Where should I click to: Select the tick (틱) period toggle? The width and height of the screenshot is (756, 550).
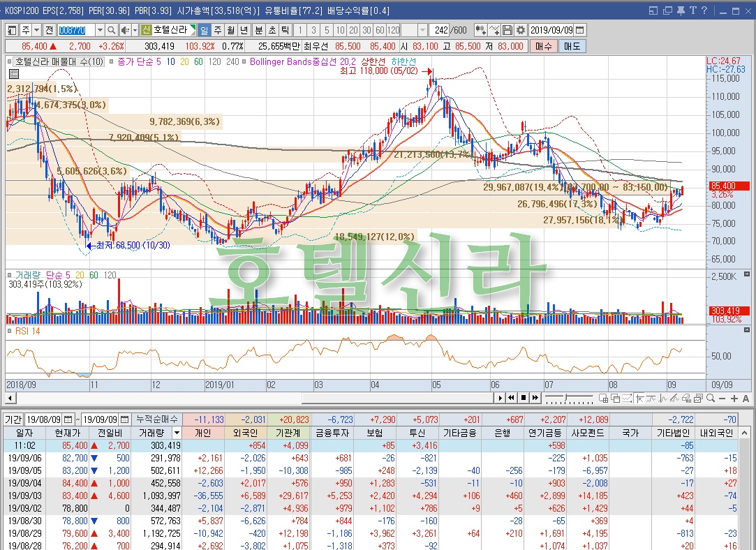285,31
